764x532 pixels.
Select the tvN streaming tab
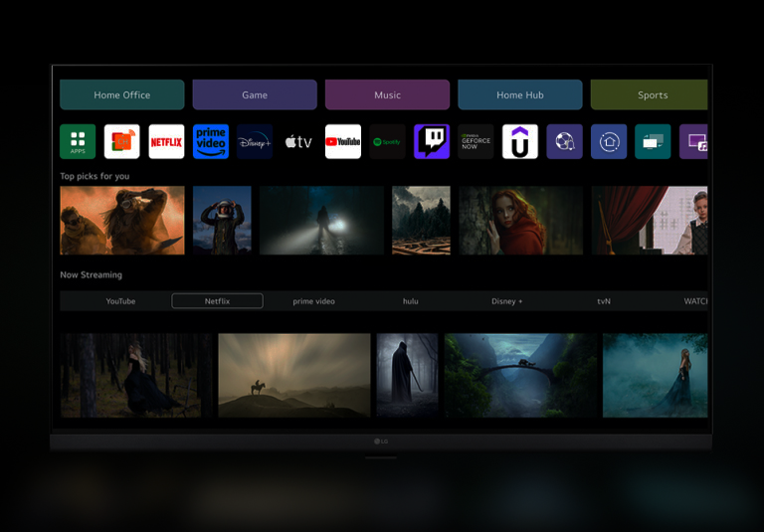click(x=603, y=301)
